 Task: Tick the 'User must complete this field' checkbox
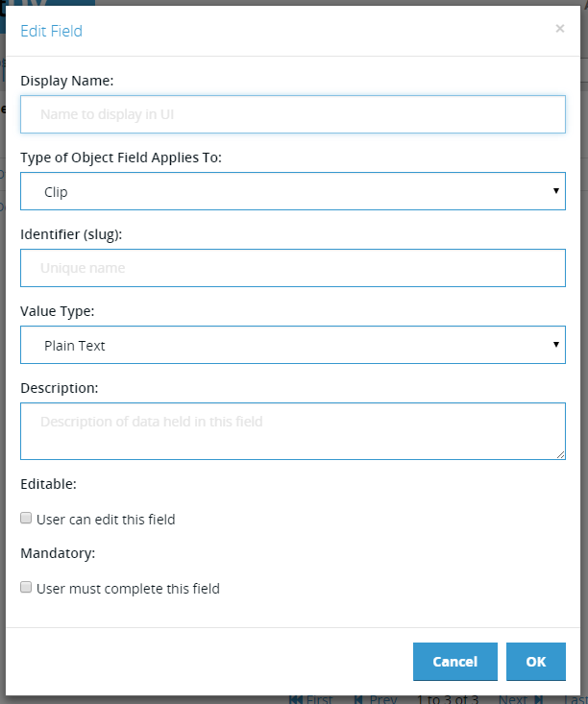26,587
